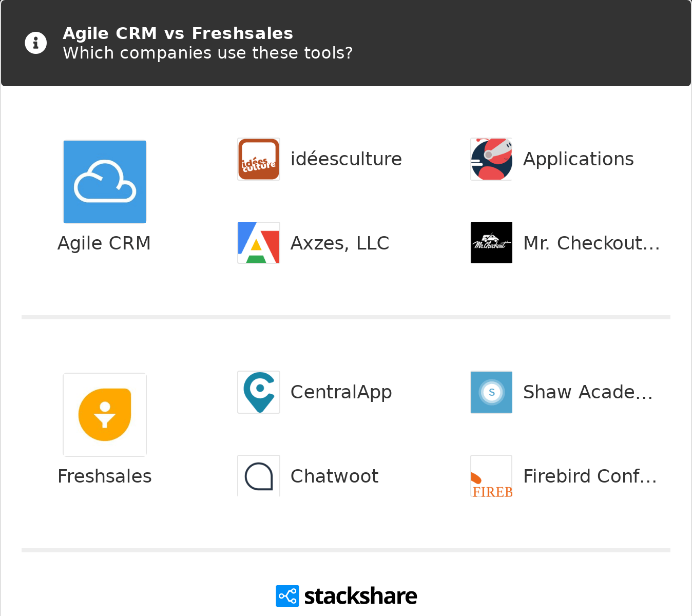The height and width of the screenshot is (616, 692).
Task: Click the Axzes, LLC company name
Action: pos(340,243)
